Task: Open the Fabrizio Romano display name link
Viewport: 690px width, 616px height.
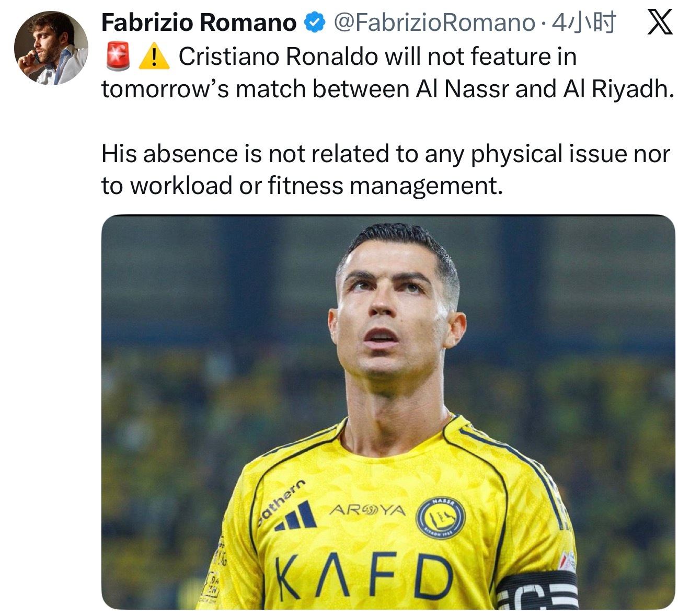Action: point(199,22)
